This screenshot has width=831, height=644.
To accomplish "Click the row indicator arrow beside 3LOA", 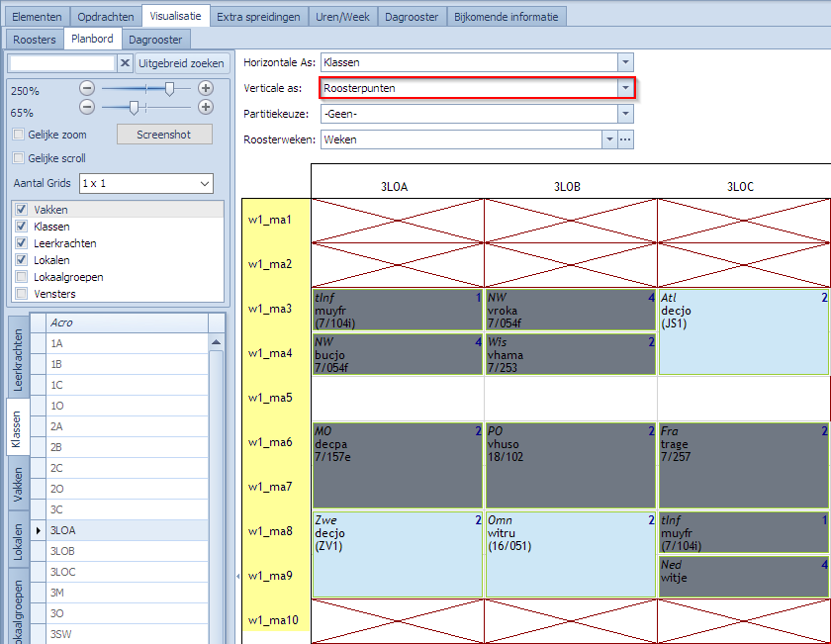I will click(x=39, y=530).
